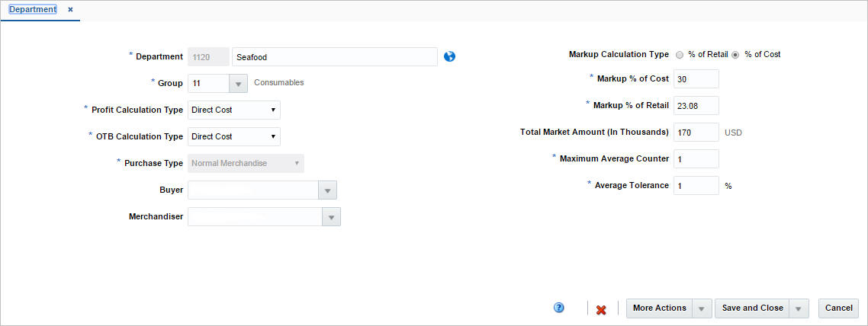Expand the Merchandiser combo box arrow
Image resolution: width=868 pixels, height=326 pixels.
click(331, 217)
